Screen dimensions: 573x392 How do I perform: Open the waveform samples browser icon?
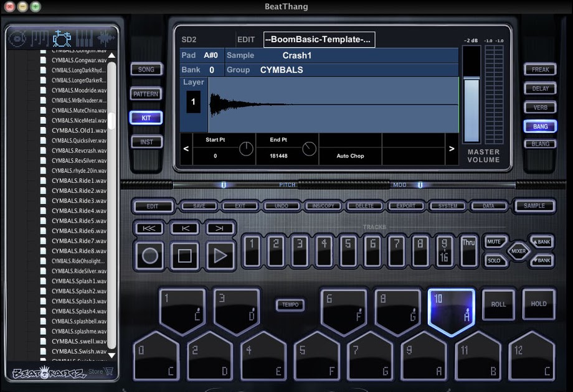point(106,39)
